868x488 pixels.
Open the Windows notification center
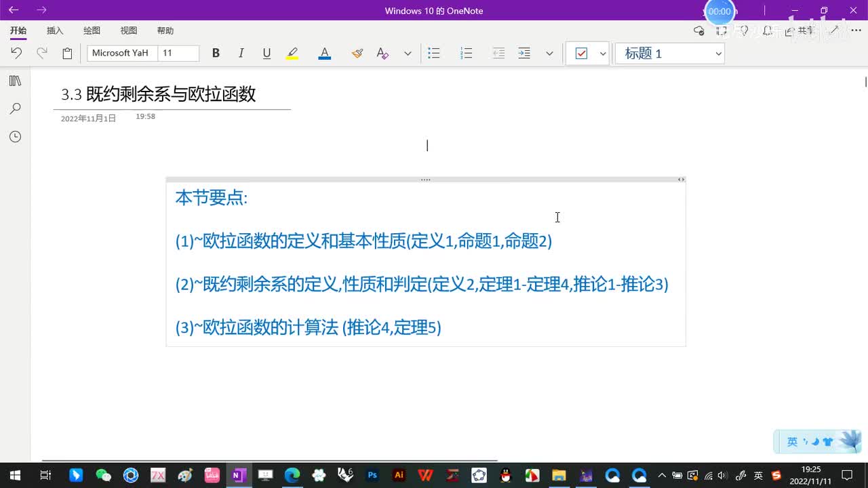847,475
